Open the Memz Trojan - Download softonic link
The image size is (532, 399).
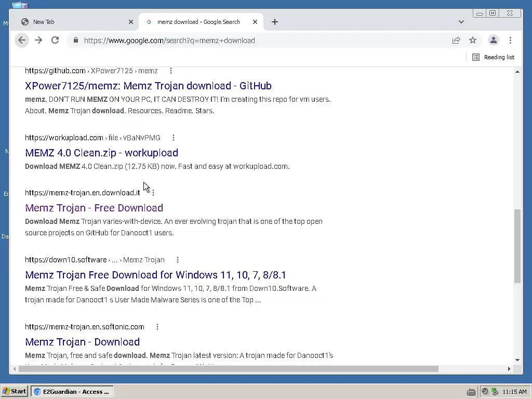coord(83,342)
